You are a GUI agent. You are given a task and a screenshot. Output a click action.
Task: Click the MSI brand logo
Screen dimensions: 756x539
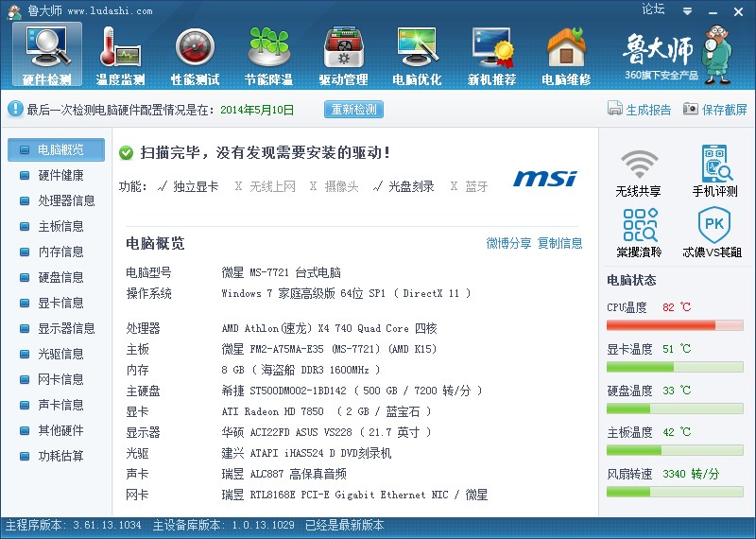coord(545,178)
